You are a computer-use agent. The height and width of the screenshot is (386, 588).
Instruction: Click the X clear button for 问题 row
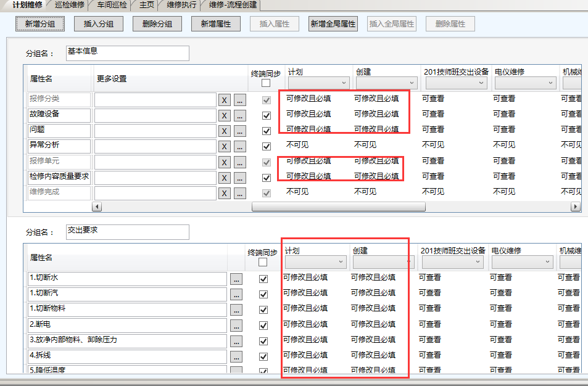[225, 131]
